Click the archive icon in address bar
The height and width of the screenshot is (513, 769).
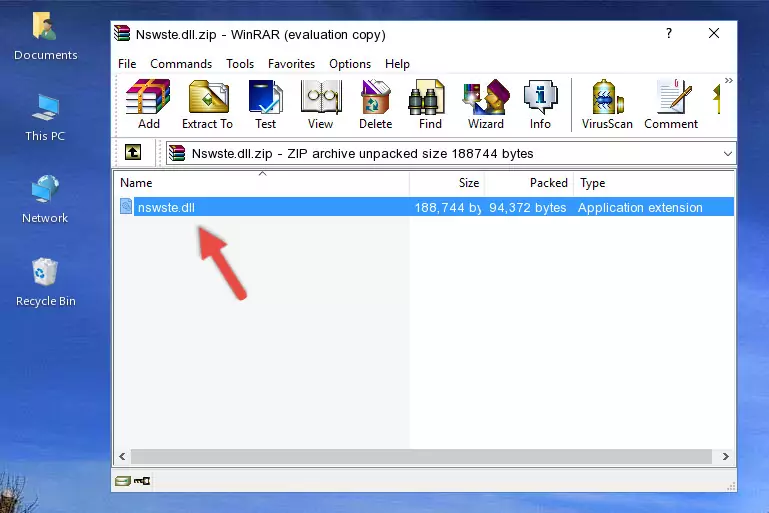click(x=177, y=153)
